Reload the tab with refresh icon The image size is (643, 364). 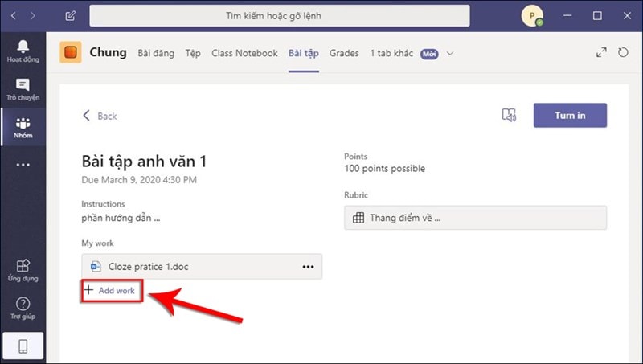pos(623,52)
